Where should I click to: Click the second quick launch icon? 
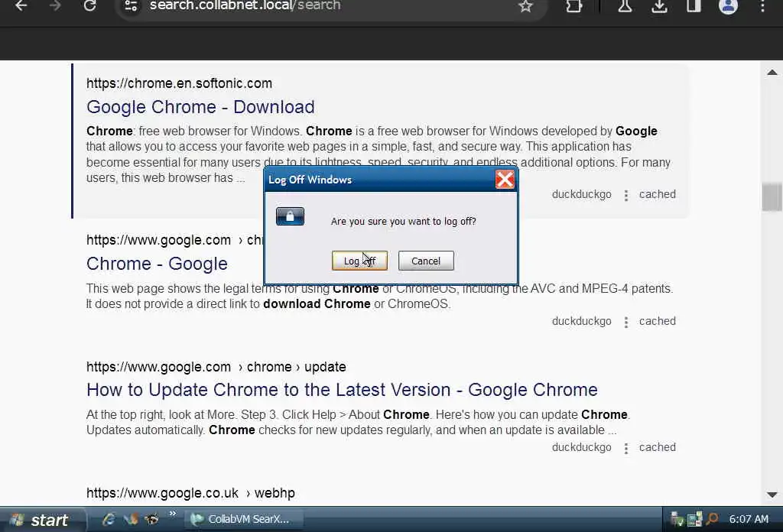click(130, 520)
